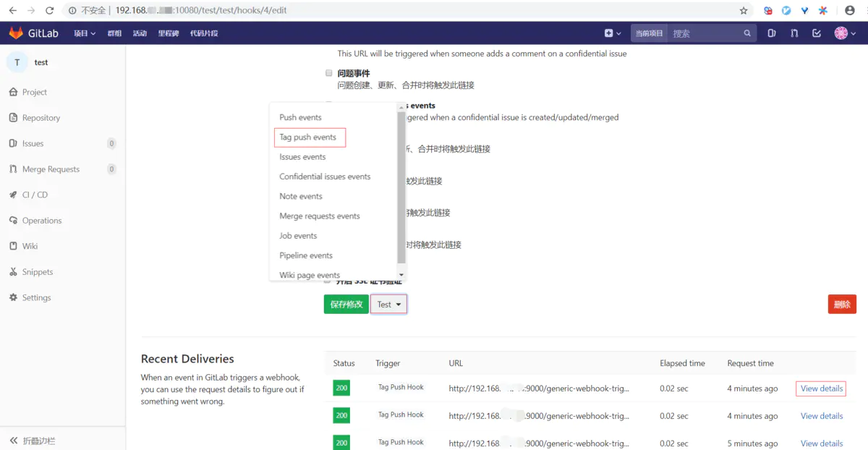This screenshot has width=868, height=450.
Task: Click the search magnifier icon
Action: pyautogui.click(x=747, y=33)
